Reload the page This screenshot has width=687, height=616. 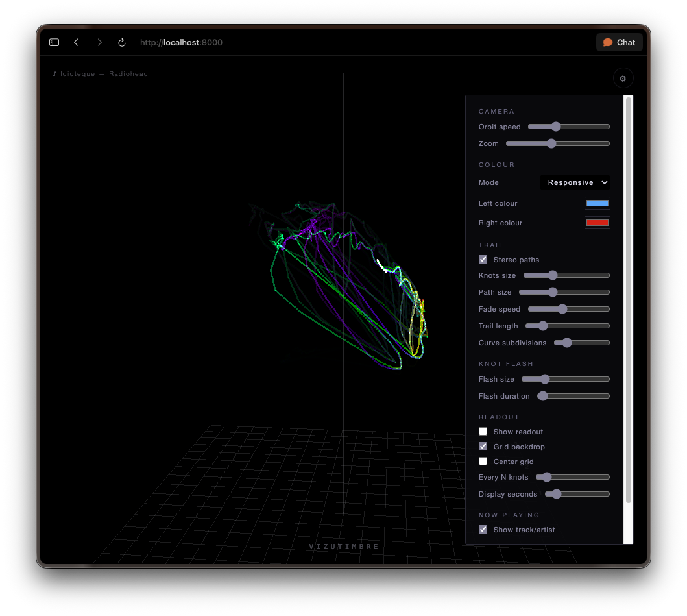(122, 43)
